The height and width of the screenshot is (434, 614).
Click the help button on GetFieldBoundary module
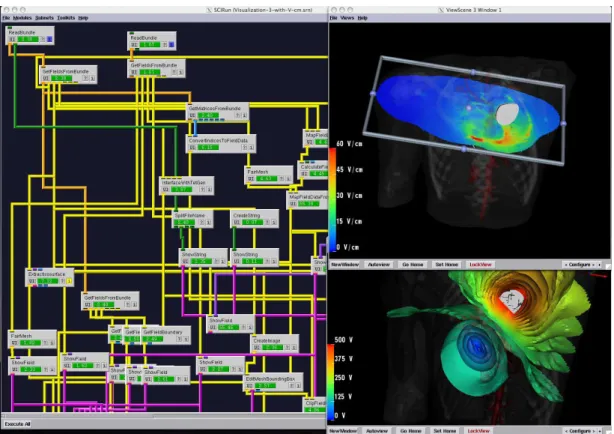pyautogui.click(x=179, y=339)
